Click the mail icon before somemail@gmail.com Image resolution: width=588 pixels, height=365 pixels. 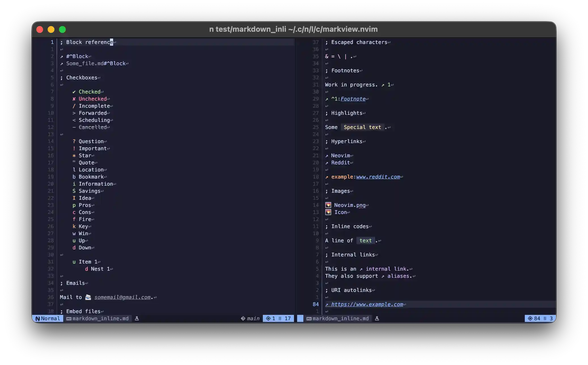88,297
